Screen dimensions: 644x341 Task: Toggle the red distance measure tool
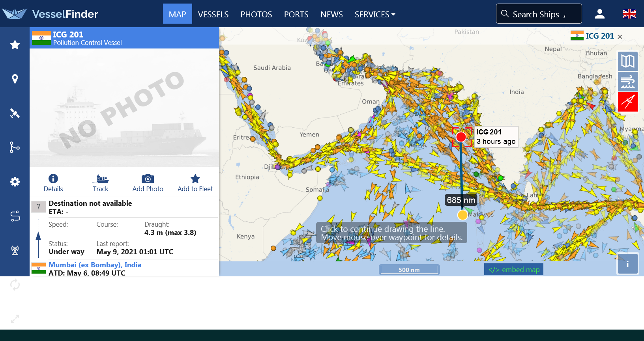(628, 102)
